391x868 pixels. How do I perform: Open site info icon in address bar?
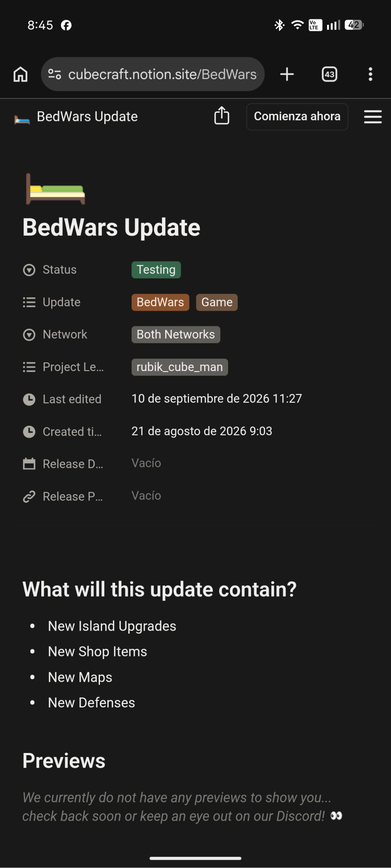(x=54, y=74)
